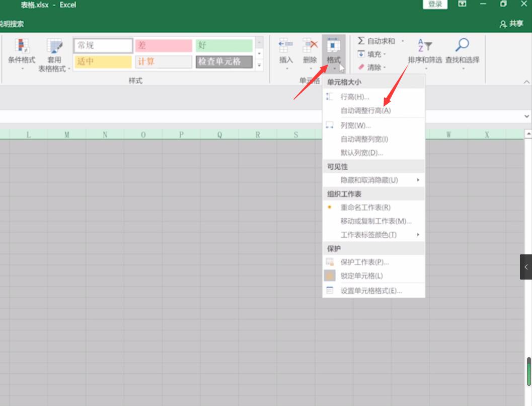The height and width of the screenshot is (406, 532).
Task: Click the Fill (填充) icon
Action: (361, 54)
